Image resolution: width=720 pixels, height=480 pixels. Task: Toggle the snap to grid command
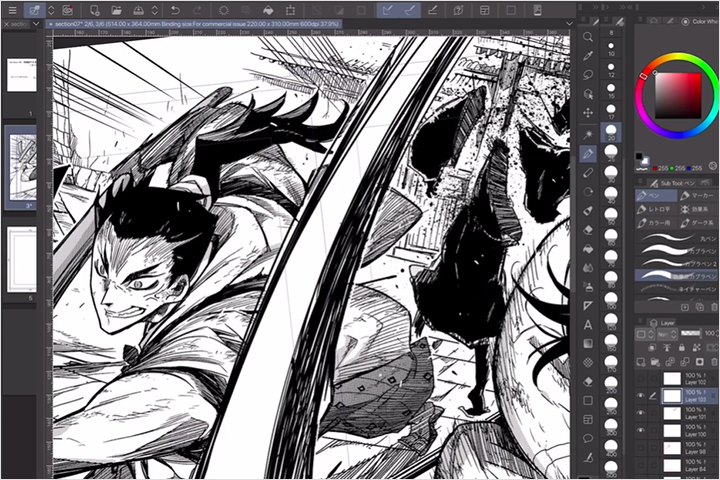pos(432,10)
